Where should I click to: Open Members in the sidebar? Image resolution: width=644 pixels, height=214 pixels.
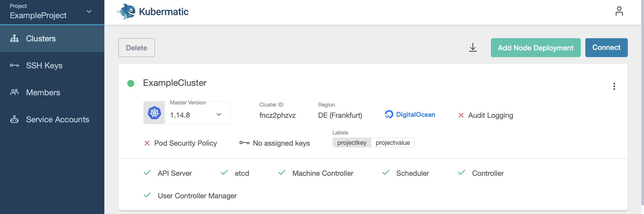(52, 92)
